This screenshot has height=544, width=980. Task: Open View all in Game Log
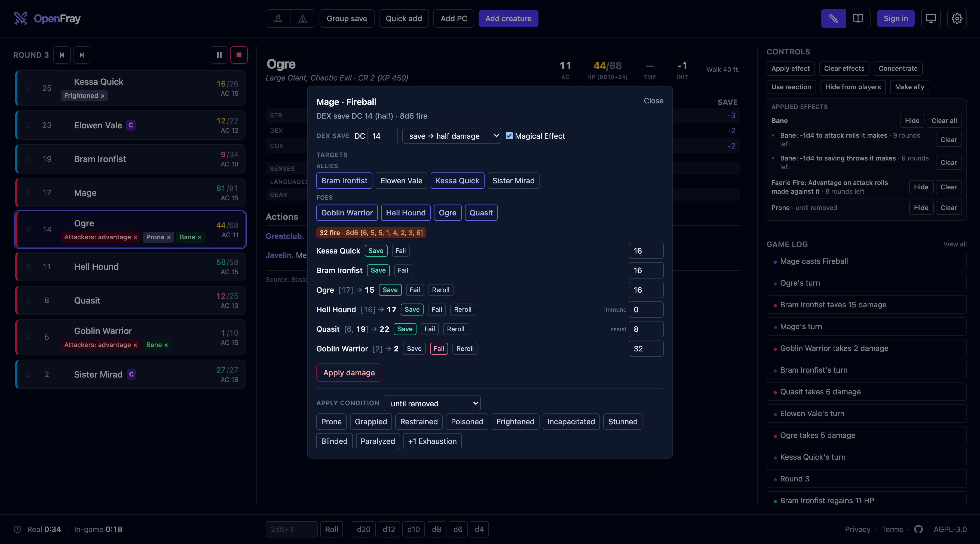pyautogui.click(x=954, y=244)
